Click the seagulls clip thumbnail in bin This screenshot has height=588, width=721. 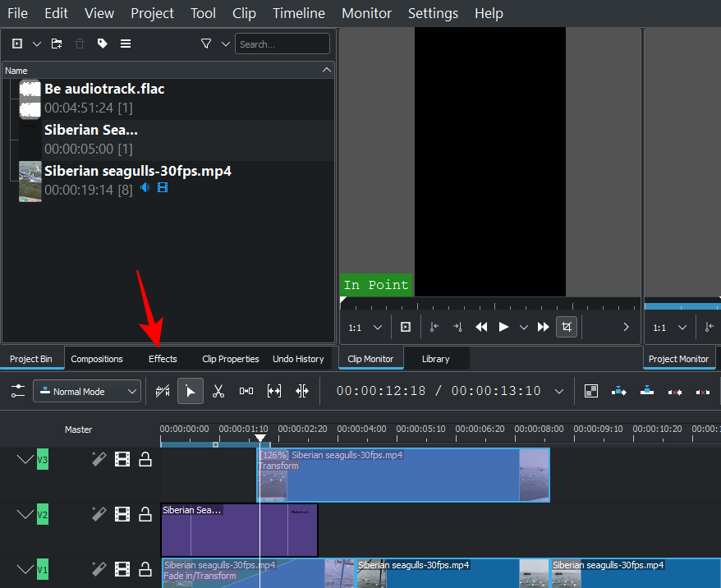coord(30,181)
